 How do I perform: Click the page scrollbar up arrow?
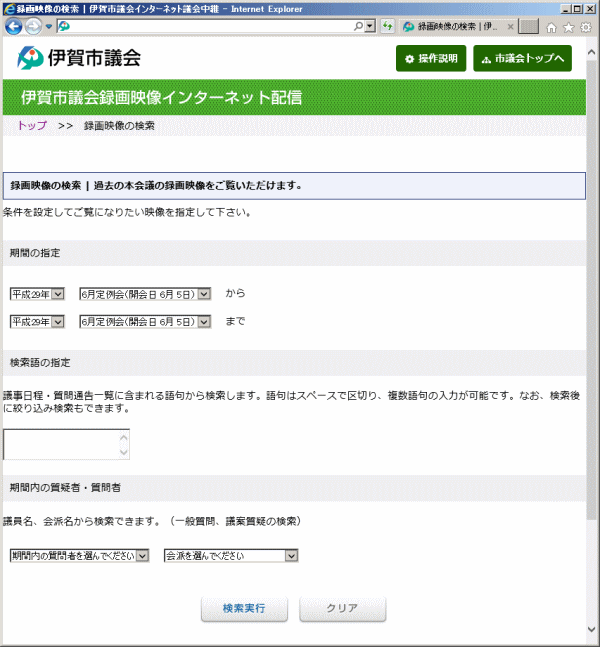coord(591,52)
